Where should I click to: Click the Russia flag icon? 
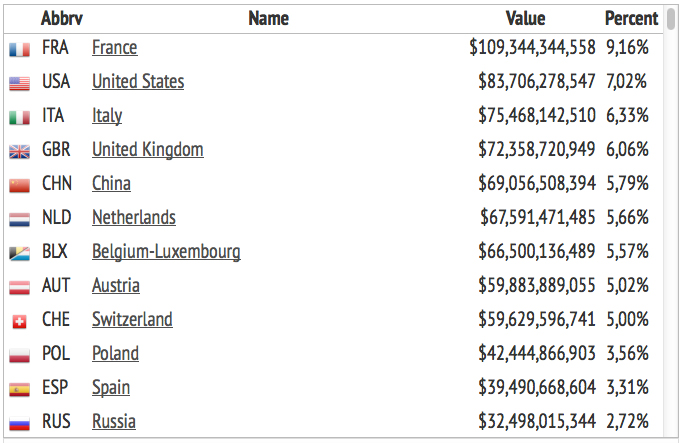click(19, 423)
